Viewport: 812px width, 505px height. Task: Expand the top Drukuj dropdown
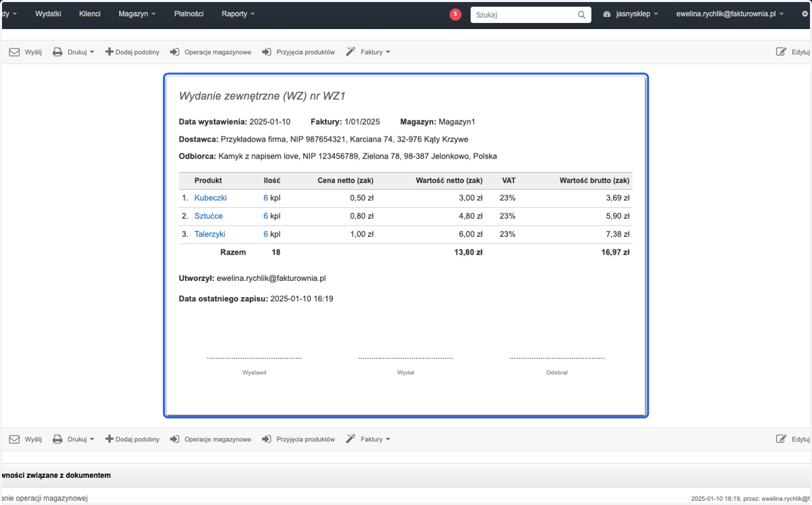click(81, 52)
